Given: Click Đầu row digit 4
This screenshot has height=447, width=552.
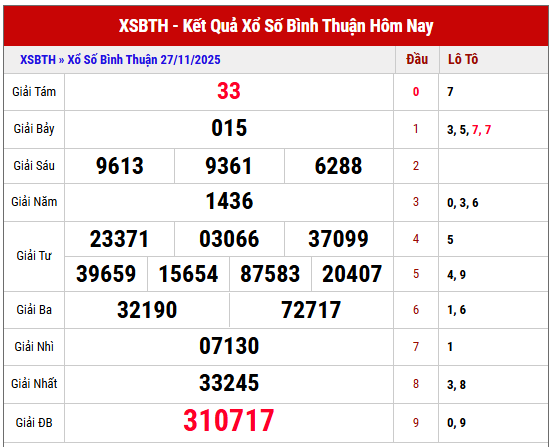Looking at the screenshot, I should click(416, 239).
